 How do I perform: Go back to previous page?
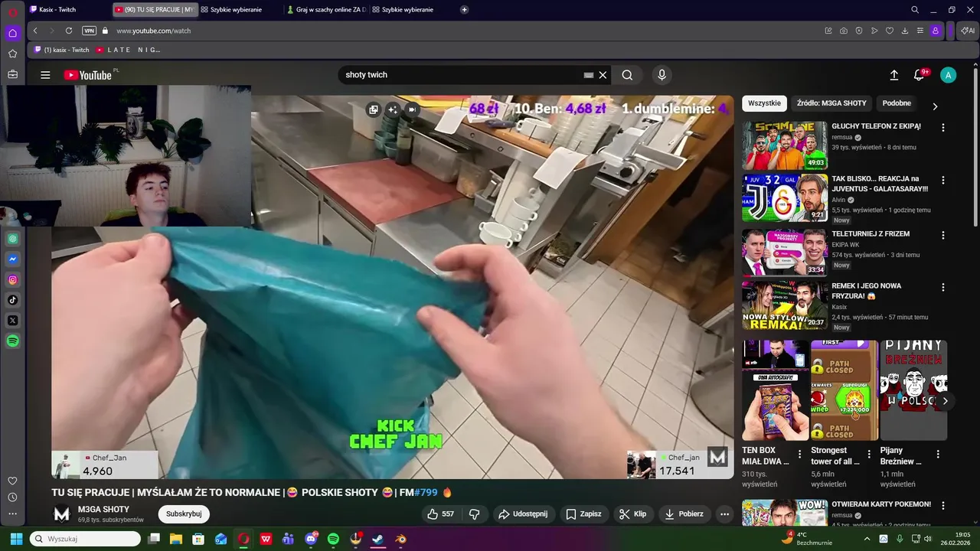pos(35,31)
